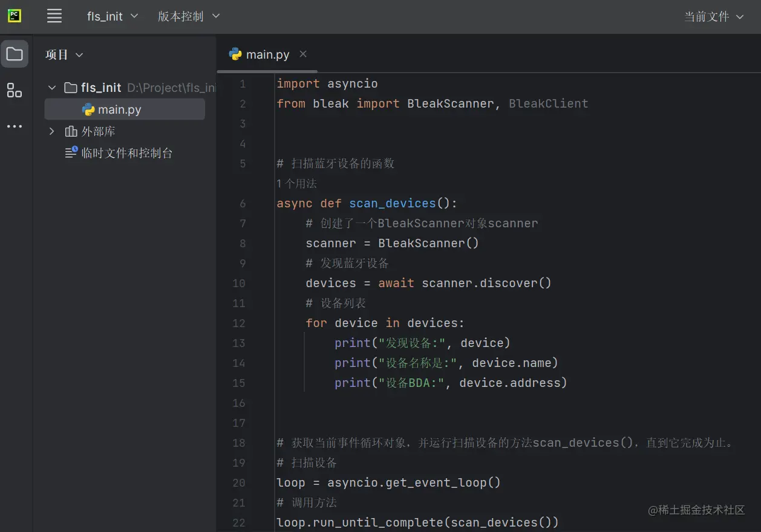Click comment '# 设备列表'
This screenshot has width=761, height=532.
pos(336,303)
